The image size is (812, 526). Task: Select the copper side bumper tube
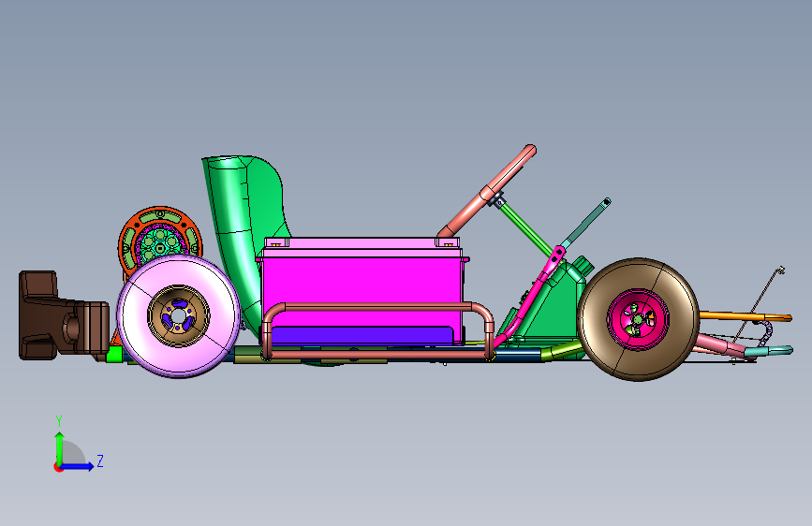coord(379,305)
